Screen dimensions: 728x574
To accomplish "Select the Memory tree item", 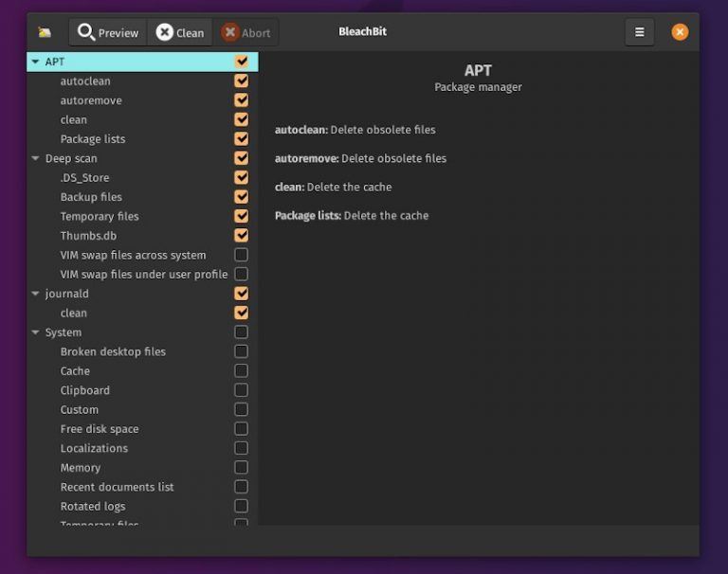I will tap(81, 468).
